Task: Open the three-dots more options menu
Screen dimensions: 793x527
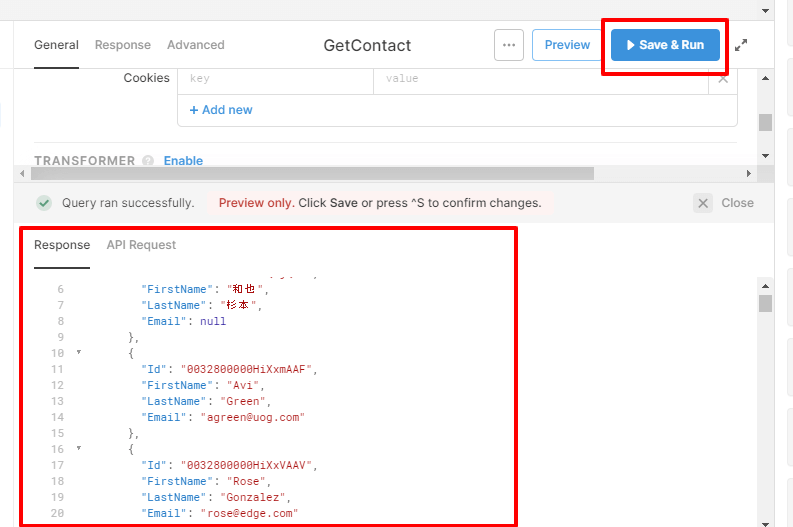Action: pyautogui.click(x=509, y=45)
